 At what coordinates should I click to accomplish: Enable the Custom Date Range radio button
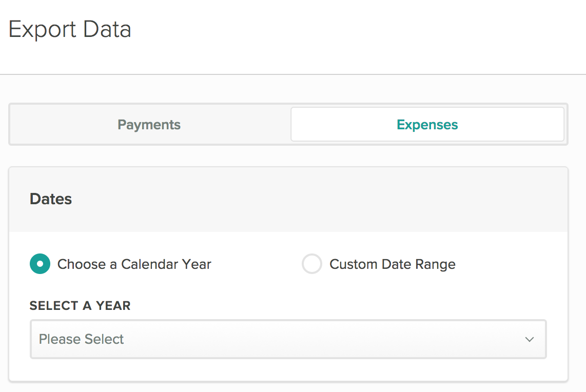311,264
